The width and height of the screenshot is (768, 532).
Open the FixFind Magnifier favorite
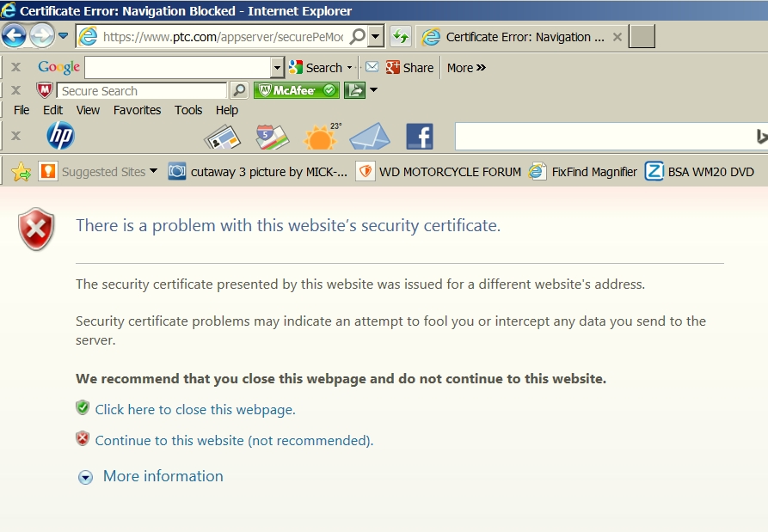583,172
